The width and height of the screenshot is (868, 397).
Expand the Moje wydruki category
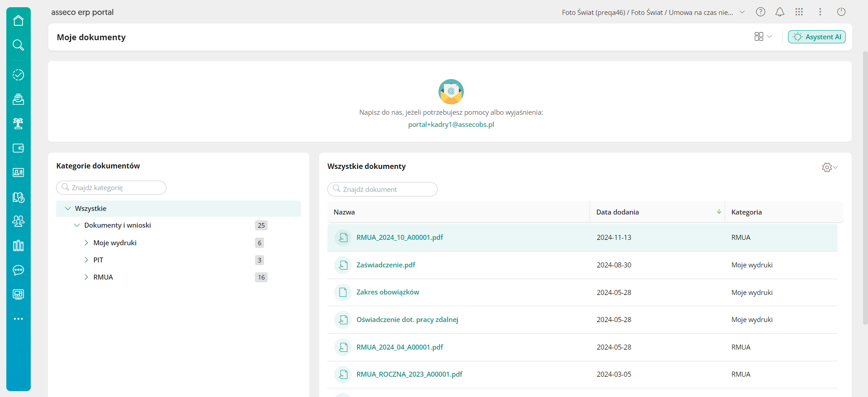(86, 243)
